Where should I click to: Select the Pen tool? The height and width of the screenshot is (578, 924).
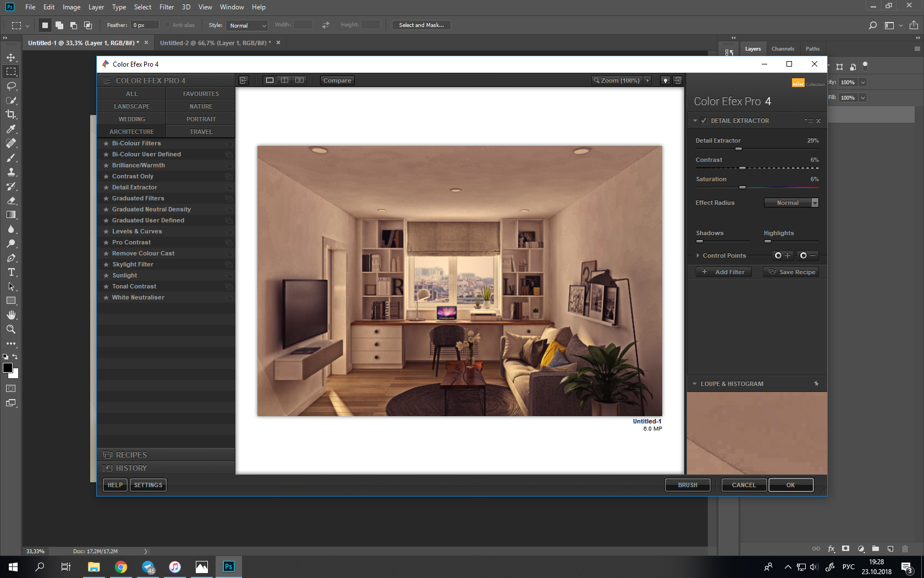11,258
